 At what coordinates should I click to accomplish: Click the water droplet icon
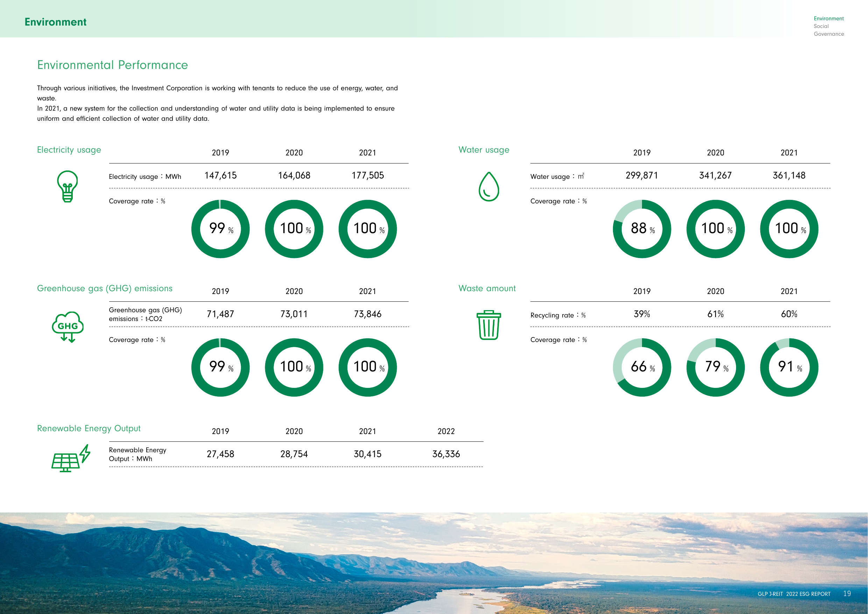pos(489,187)
